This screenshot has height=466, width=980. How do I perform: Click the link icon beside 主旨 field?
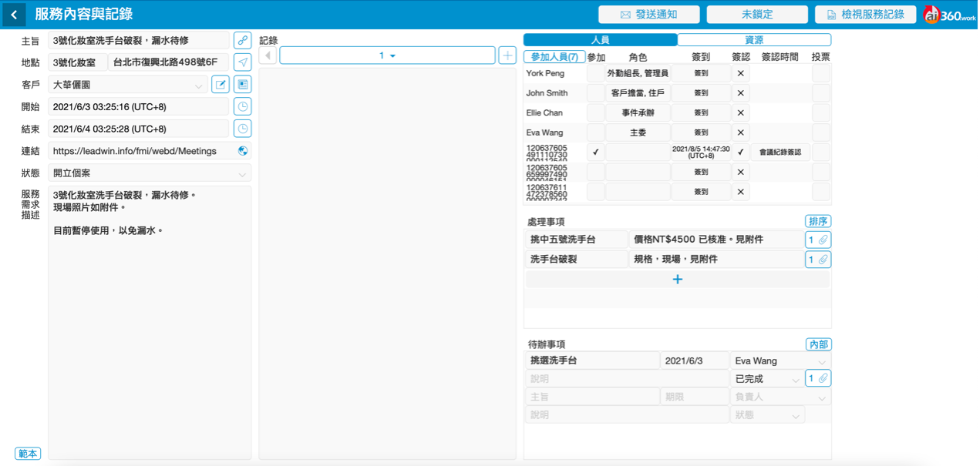tap(242, 40)
